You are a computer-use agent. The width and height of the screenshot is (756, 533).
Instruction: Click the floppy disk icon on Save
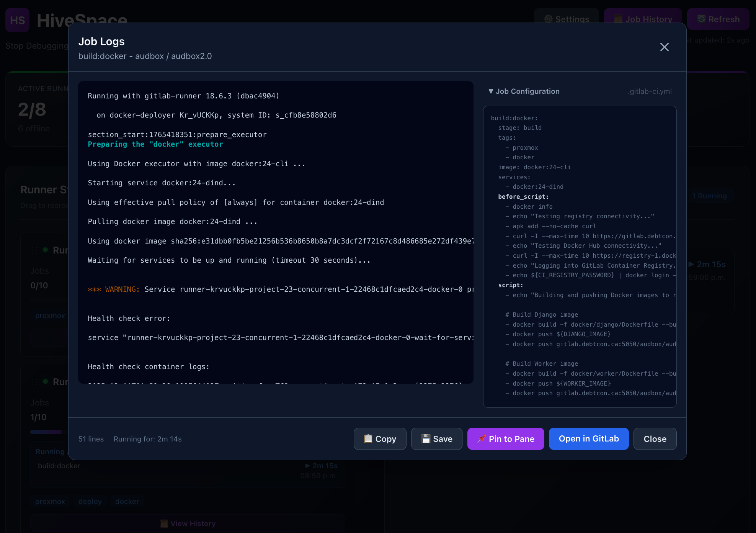[x=426, y=439]
